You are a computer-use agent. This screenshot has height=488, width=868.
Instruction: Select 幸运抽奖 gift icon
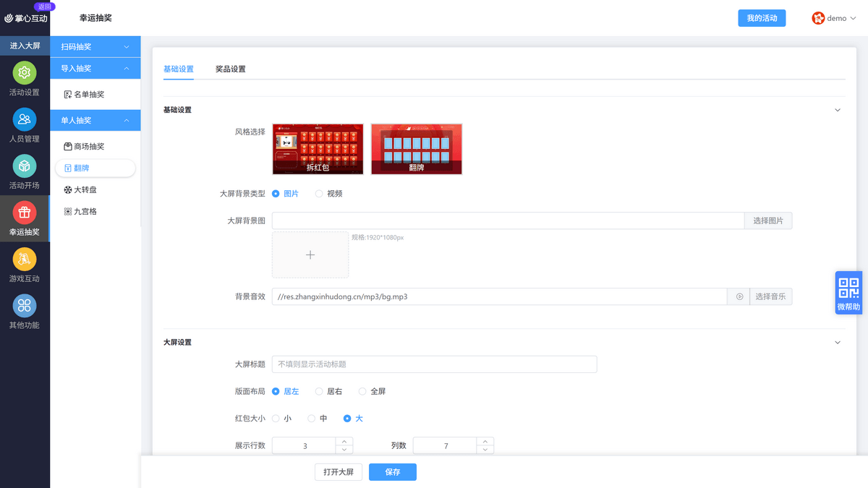click(25, 213)
